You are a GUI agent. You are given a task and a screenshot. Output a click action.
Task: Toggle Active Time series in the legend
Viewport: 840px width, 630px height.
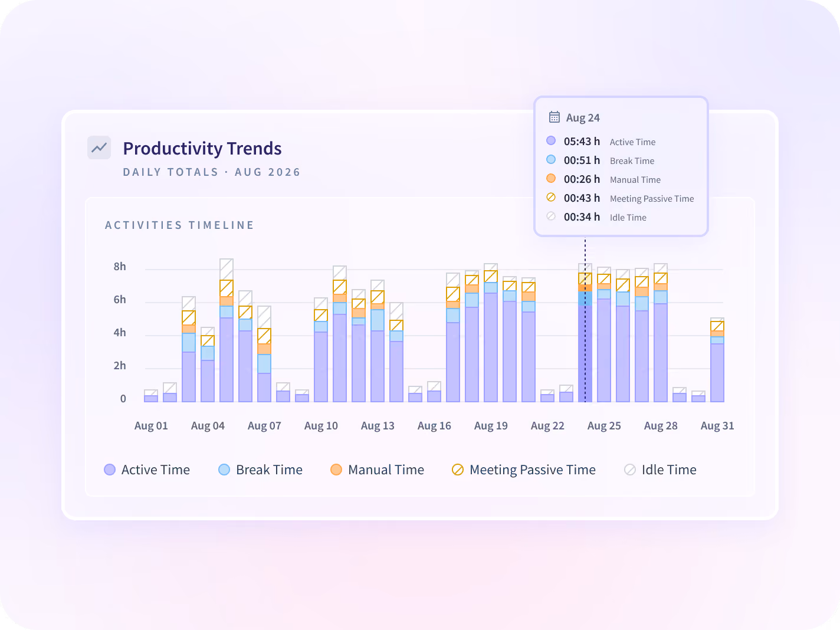click(147, 470)
